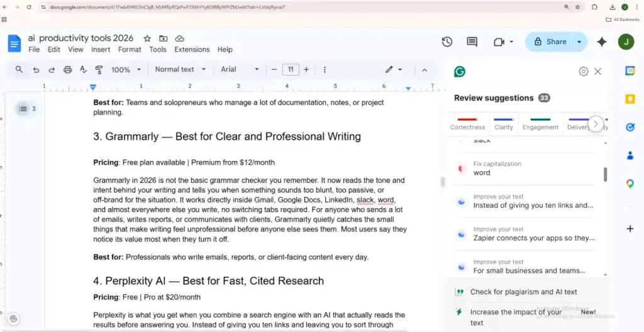The width and height of the screenshot is (644, 332).
Task: Open suggestion For small businesses and teams
Action: (525, 266)
